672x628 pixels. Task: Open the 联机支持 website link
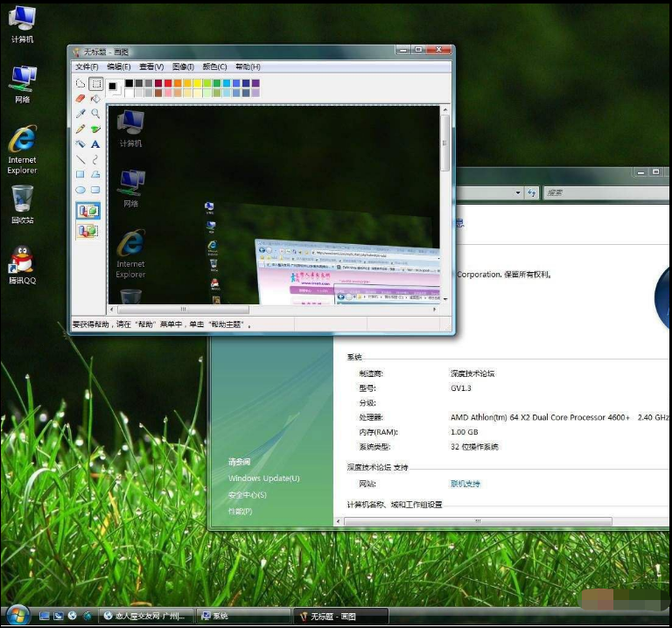click(x=465, y=484)
